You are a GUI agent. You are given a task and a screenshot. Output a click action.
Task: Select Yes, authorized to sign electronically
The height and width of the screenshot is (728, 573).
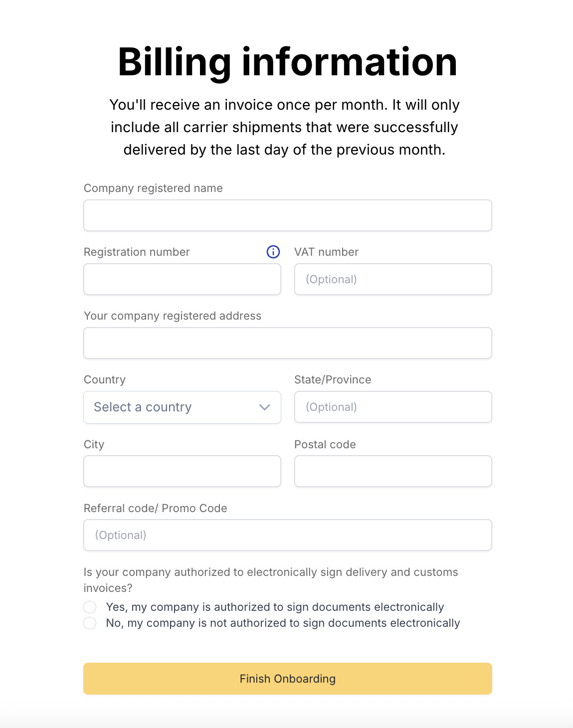tap(90, 607)
